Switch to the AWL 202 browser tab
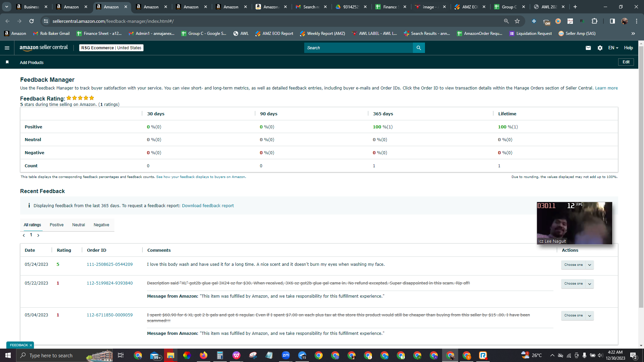644x362 pixels. pos(549,7)
